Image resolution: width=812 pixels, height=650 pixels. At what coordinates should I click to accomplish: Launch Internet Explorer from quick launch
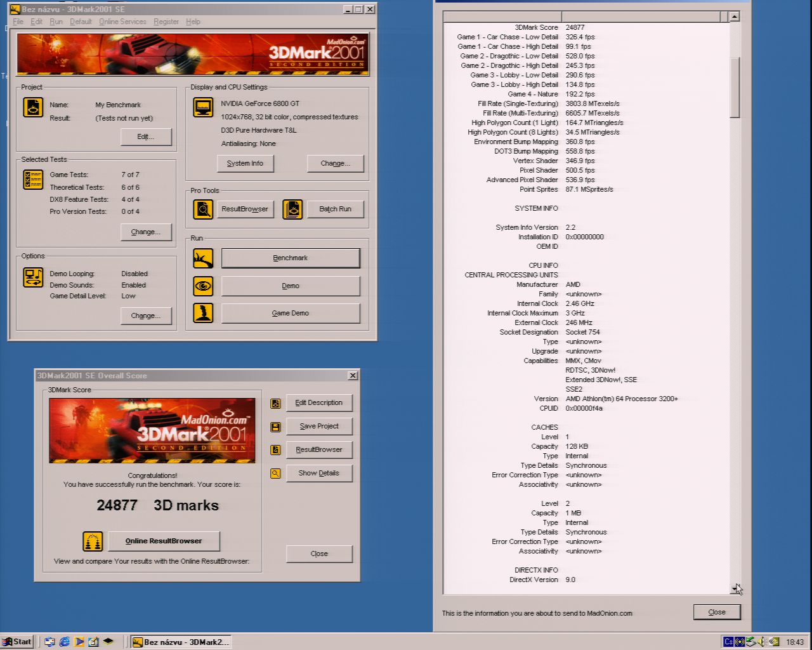coord(64,642)
